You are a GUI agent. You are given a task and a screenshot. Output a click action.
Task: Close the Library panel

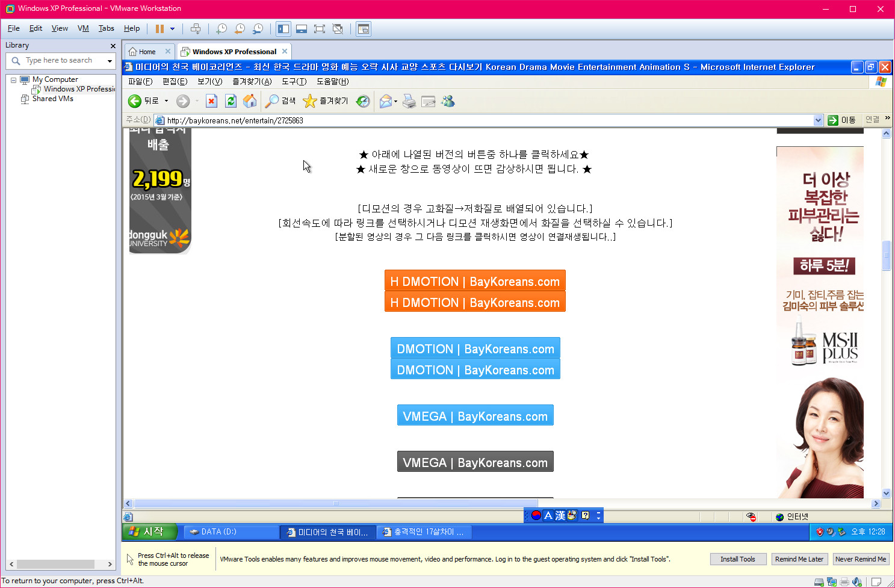pos(113,46)
